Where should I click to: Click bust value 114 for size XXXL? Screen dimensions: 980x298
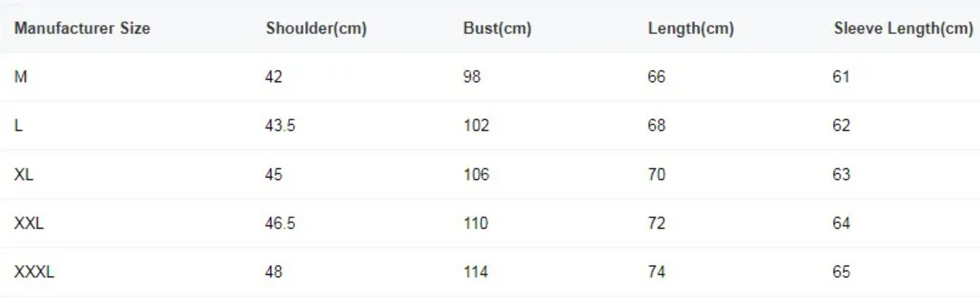tap(475, 272)
